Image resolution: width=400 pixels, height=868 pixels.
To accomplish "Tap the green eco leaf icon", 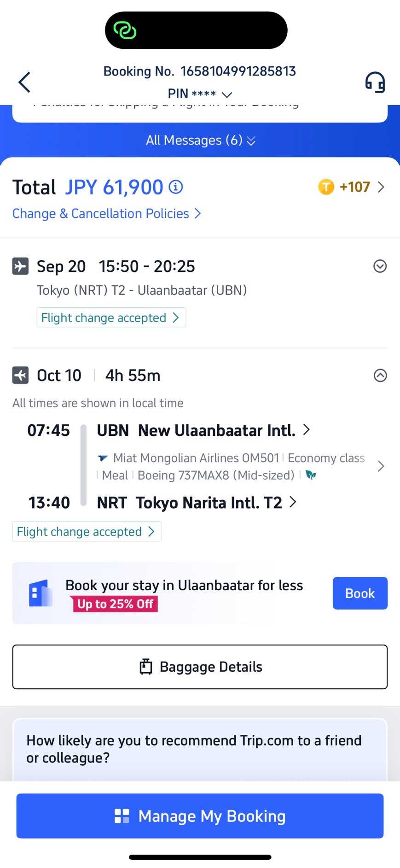I will pos(311,475).
